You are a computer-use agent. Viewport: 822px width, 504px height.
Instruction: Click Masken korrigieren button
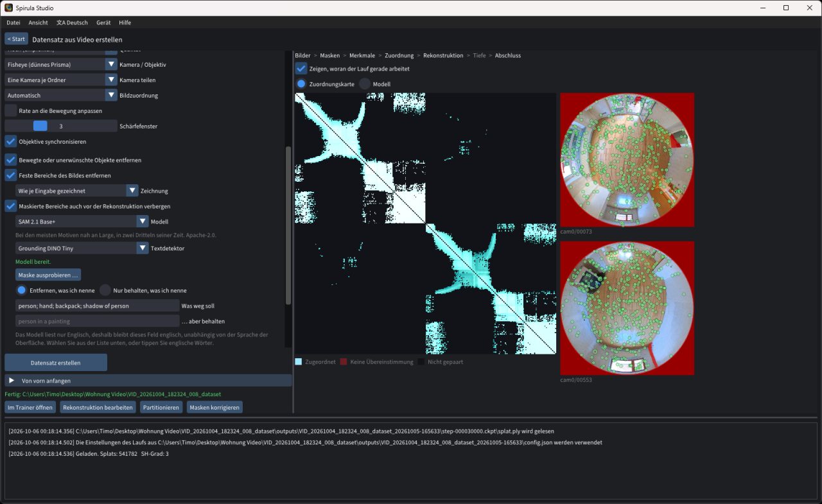[215, 407]
